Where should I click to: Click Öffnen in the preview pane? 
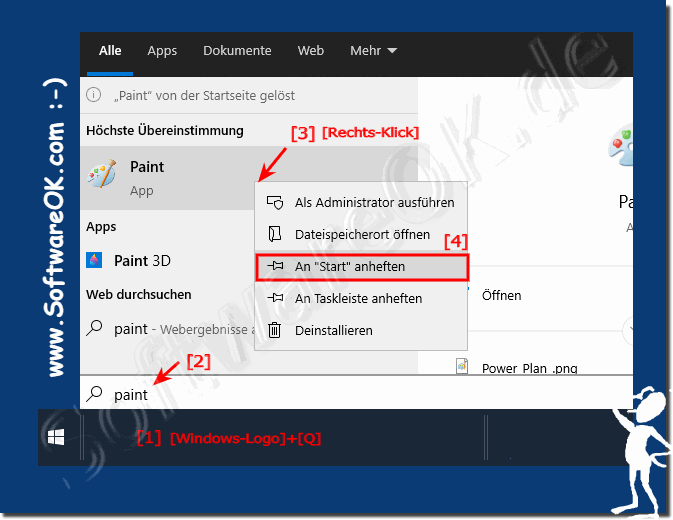501,295
